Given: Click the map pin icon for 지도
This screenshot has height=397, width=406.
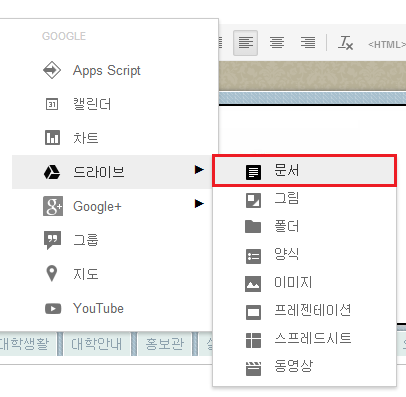Looking at the screenshot, I should pos(52,274).
